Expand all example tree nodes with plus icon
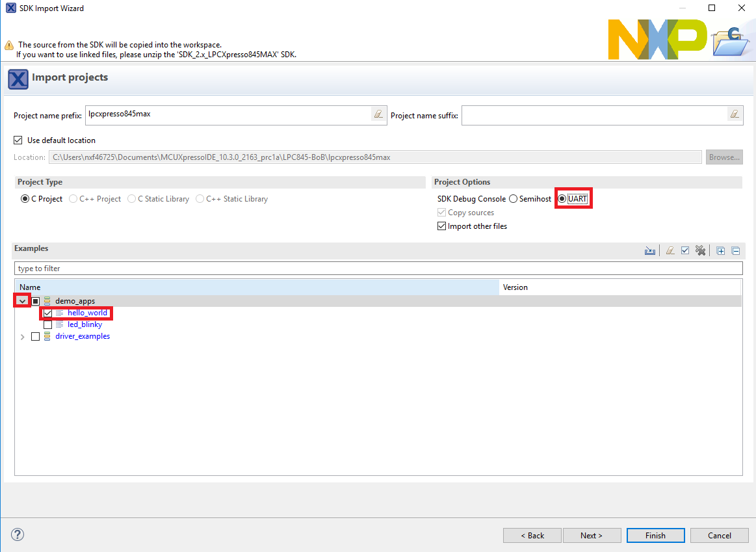This screenshot has width=756, height=552. [720, 251]
